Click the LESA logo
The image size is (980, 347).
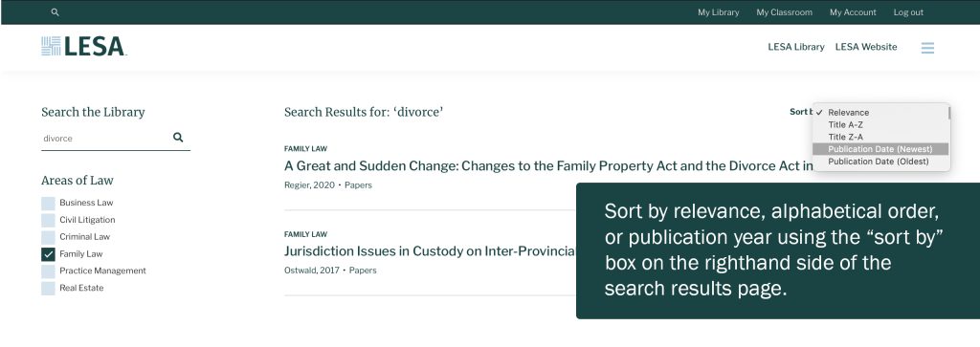[84, 46]
